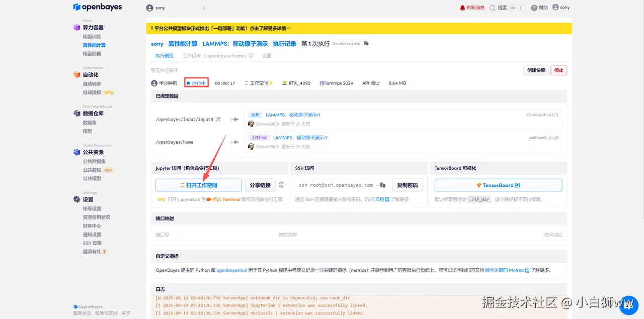Viewport: 644px width, 319px height.
Task: Click the openbayes logo
Action: tap(97, 7)
